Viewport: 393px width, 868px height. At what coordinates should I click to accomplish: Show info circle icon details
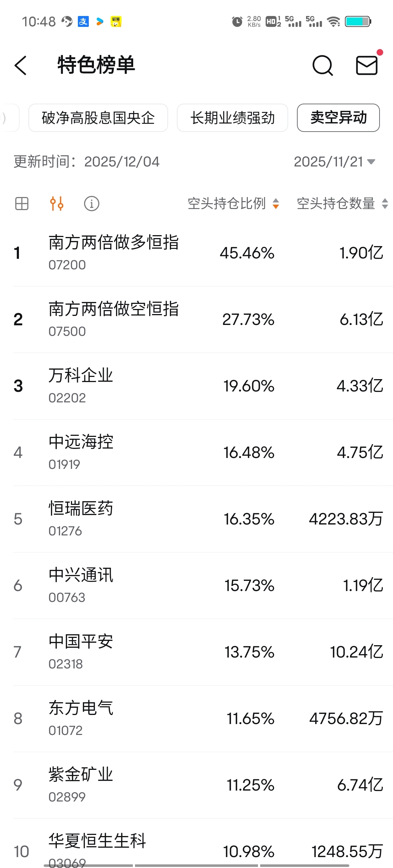[92, 204]
